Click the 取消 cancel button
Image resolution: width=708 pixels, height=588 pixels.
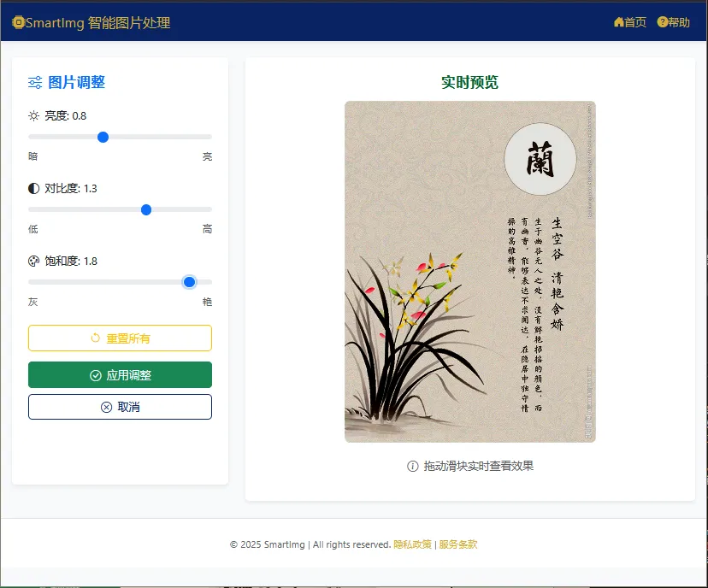click(x=120, y=407)
